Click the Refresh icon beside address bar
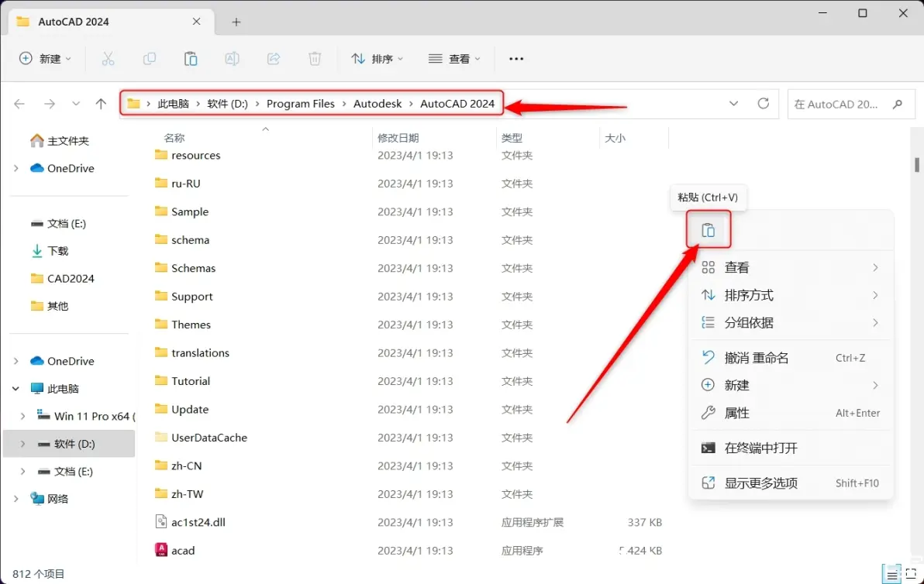This screenshot has width=924, height=584. point(763,104)
